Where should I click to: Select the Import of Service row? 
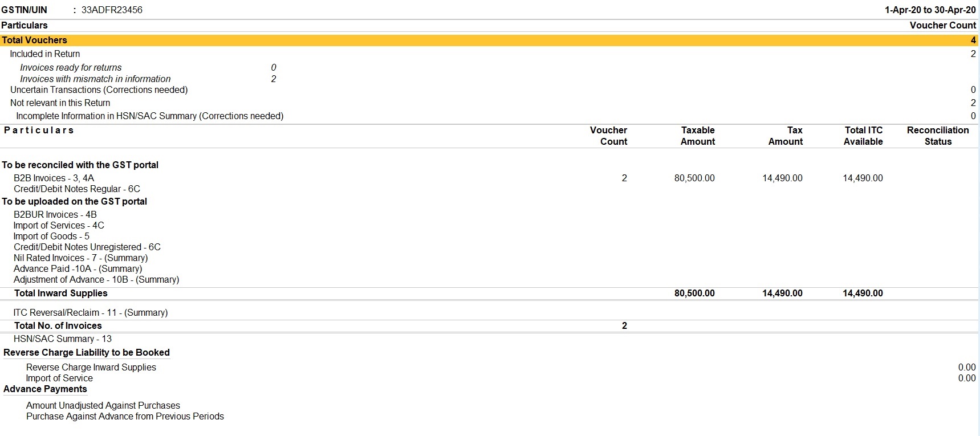59,378
